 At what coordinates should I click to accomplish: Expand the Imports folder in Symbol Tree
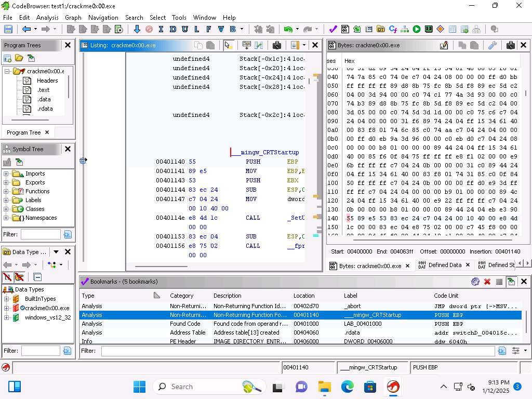click(6, 174)
